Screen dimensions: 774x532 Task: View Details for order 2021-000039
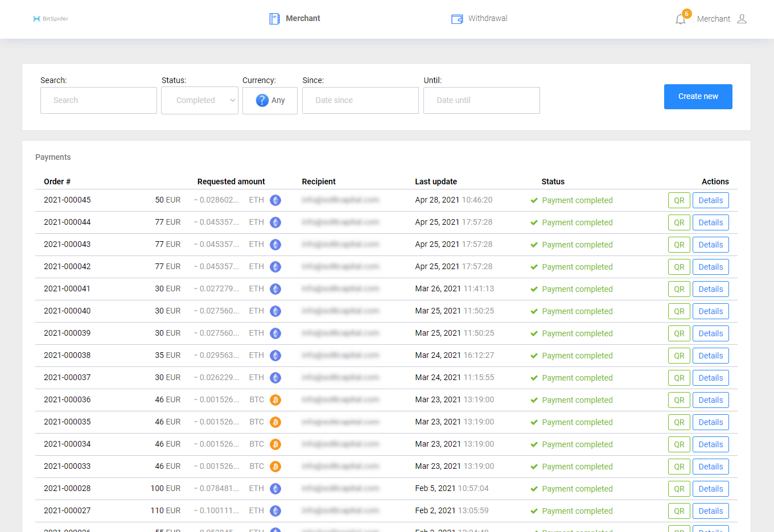(x=711, y=333)
